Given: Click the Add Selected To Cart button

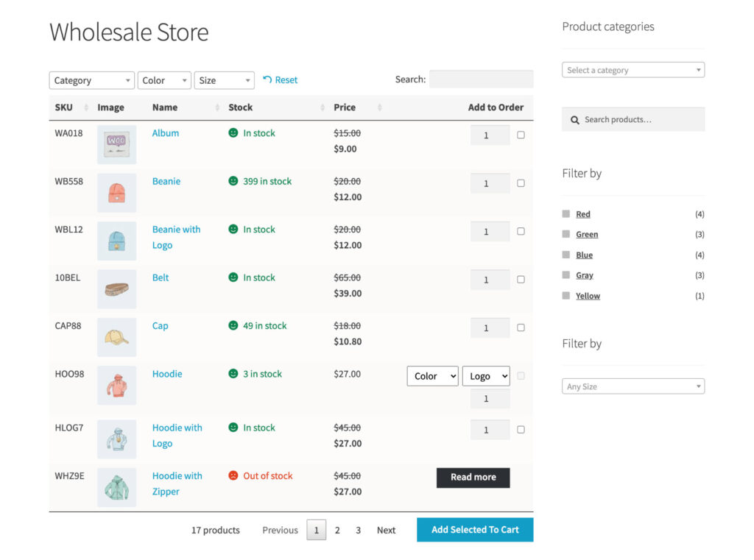Looking at the screenshot, I should pos(475,529).
